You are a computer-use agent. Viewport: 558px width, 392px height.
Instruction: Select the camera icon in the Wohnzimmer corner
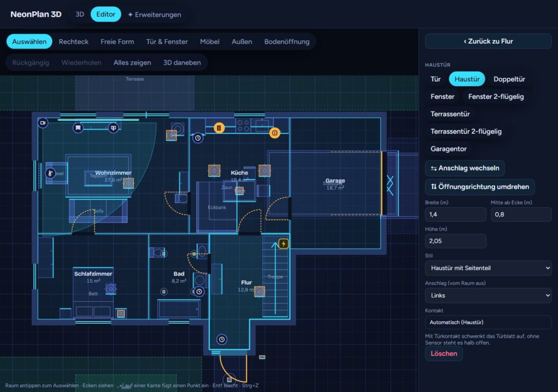pos(43,123)
